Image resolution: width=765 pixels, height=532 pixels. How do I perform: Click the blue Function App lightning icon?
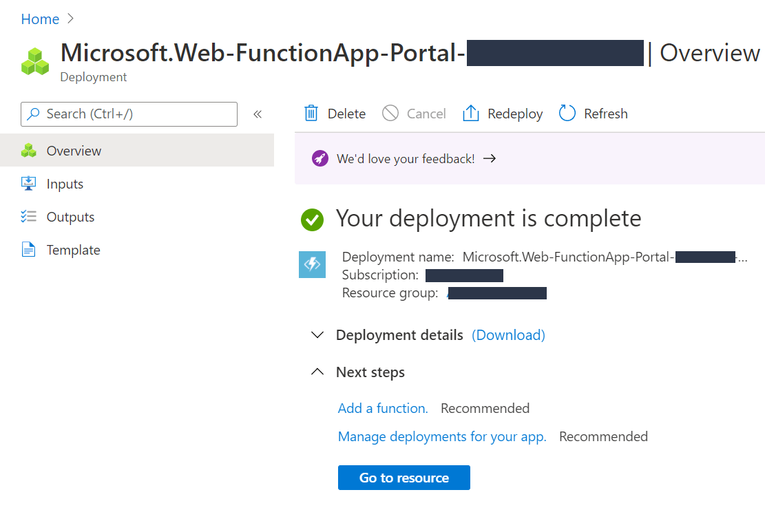[312, 265]
